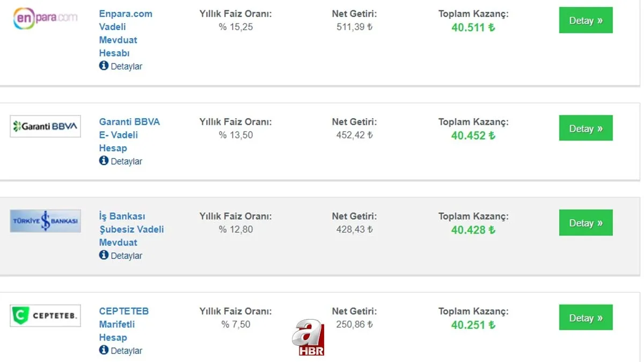Click the Türkiye İş Bankası logo
This screenshot has width=644, height=362.
[45, 221]
